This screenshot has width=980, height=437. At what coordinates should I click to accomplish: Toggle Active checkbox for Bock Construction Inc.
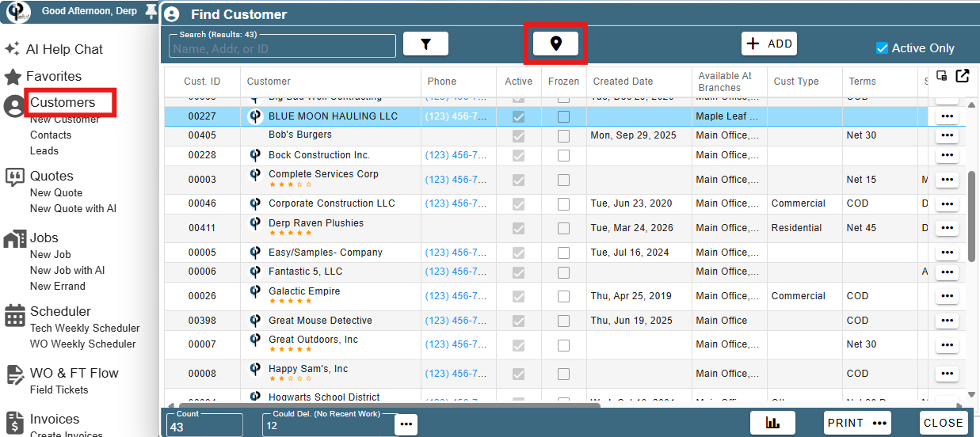tap(519, 155)
